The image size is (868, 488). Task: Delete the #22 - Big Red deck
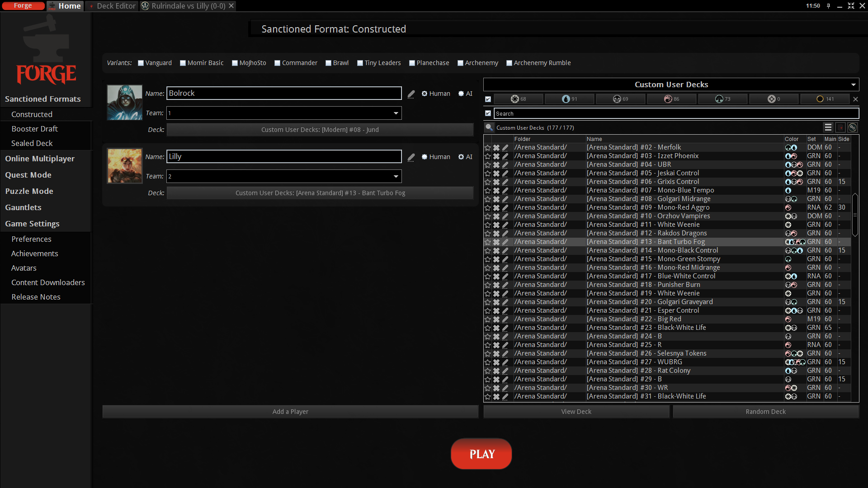pyautogui.click(x=496, y=319)
